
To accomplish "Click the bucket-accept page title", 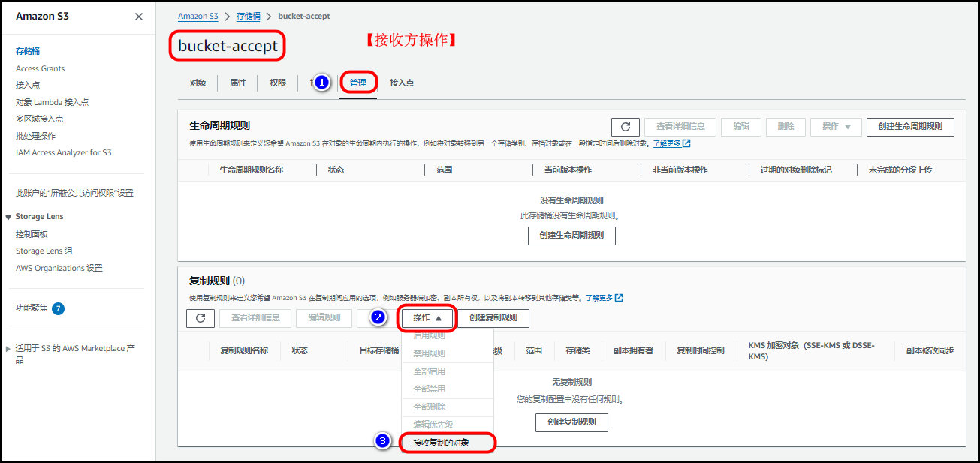I will [228, 46].
